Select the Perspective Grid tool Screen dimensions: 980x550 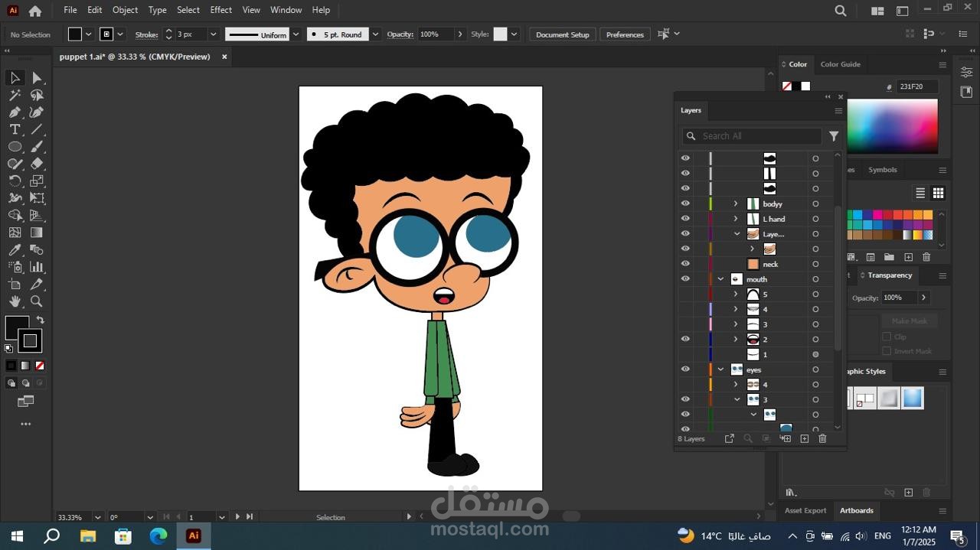point(37,216)
